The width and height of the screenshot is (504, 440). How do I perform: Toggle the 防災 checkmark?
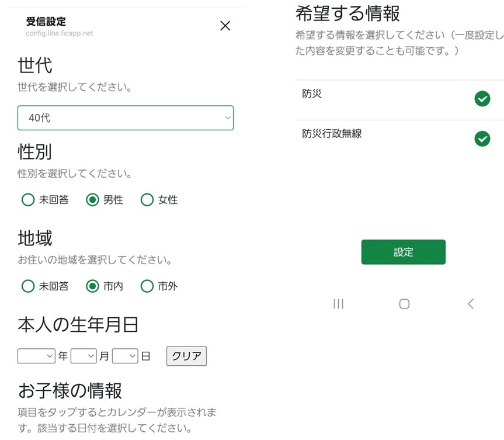482,99
